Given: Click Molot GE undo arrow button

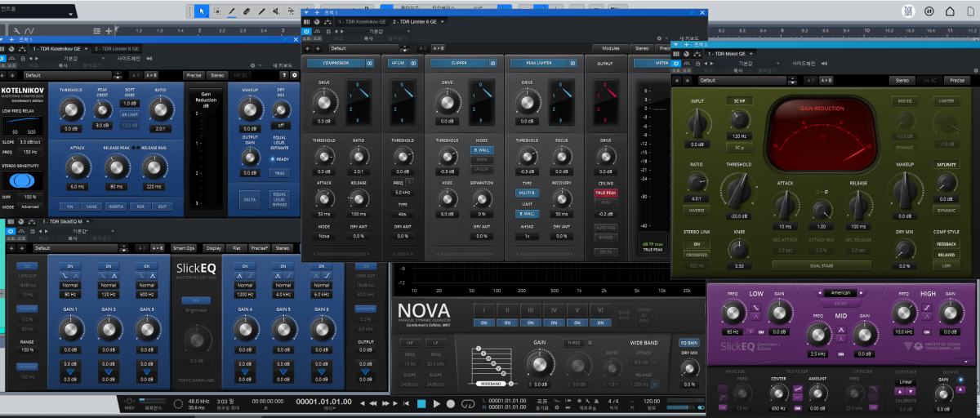Looking at the screenshot, I should click(x=678, y=80).
